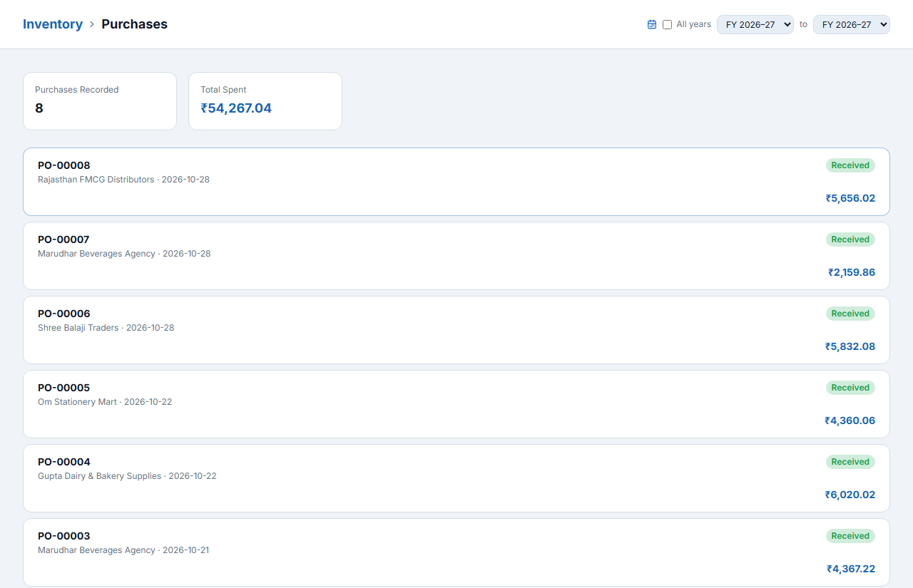Click the Purchases breadcrumb title

click(135, 24)
